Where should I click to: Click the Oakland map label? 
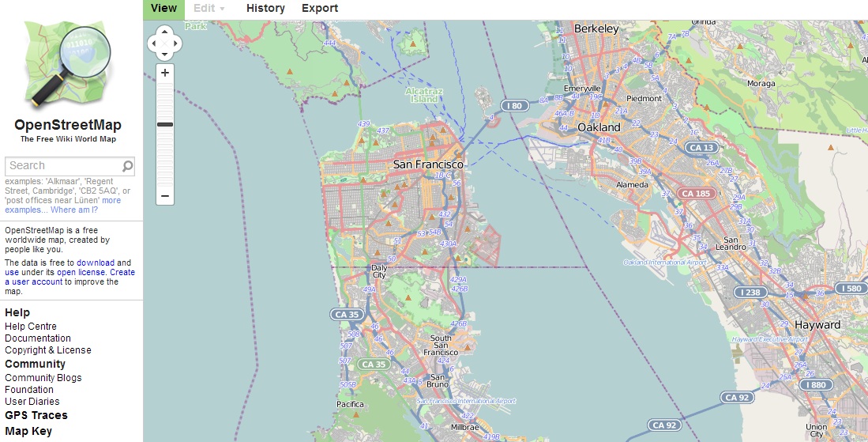tap(599, 127)
